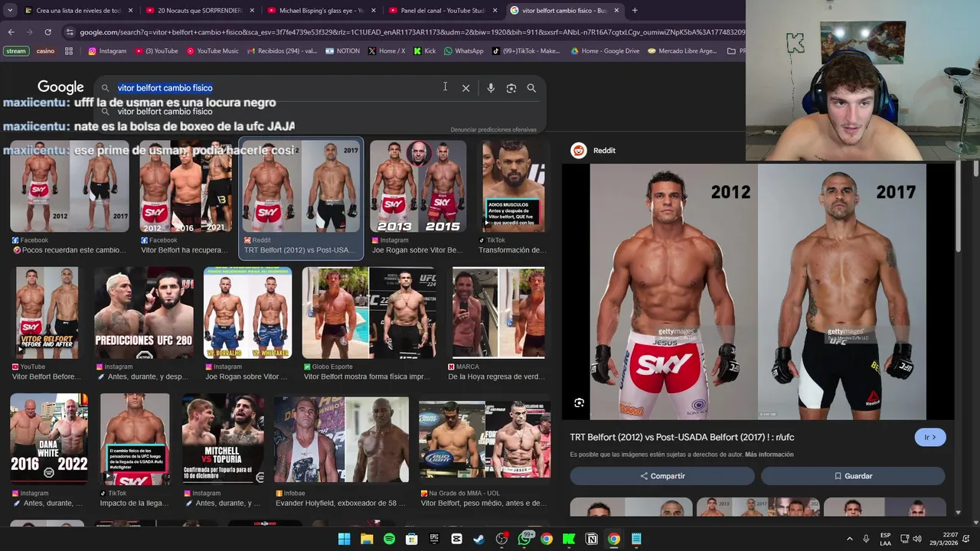Open Home - Google Drive bookmark
Image resolution: width=980 pixels, height=551 pixels.
coord(605,51)
